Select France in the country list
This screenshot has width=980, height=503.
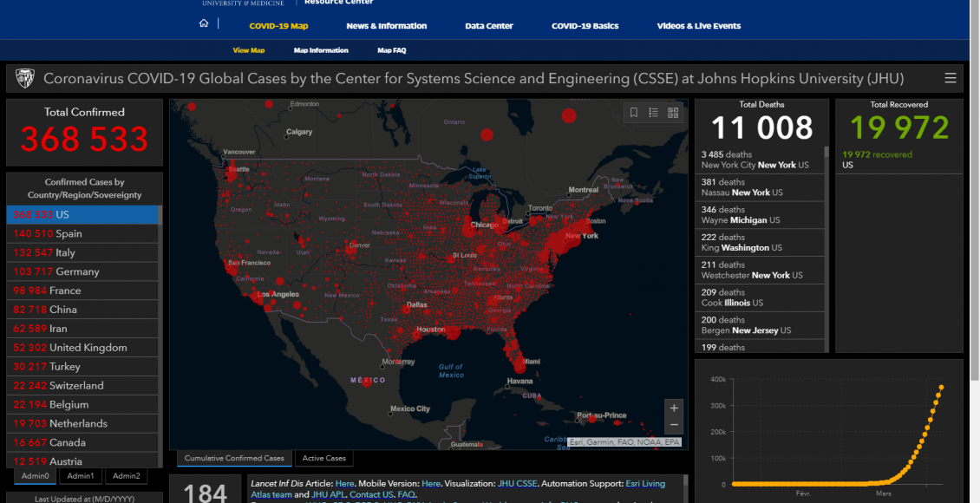[82, 291]
